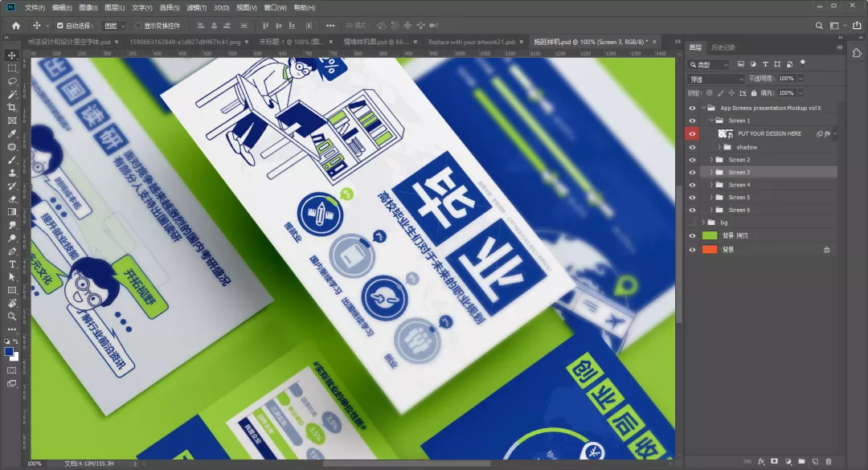Delete layer using trash icon
This screenshot has height=470, width=868.
click(x=829, y=461)
